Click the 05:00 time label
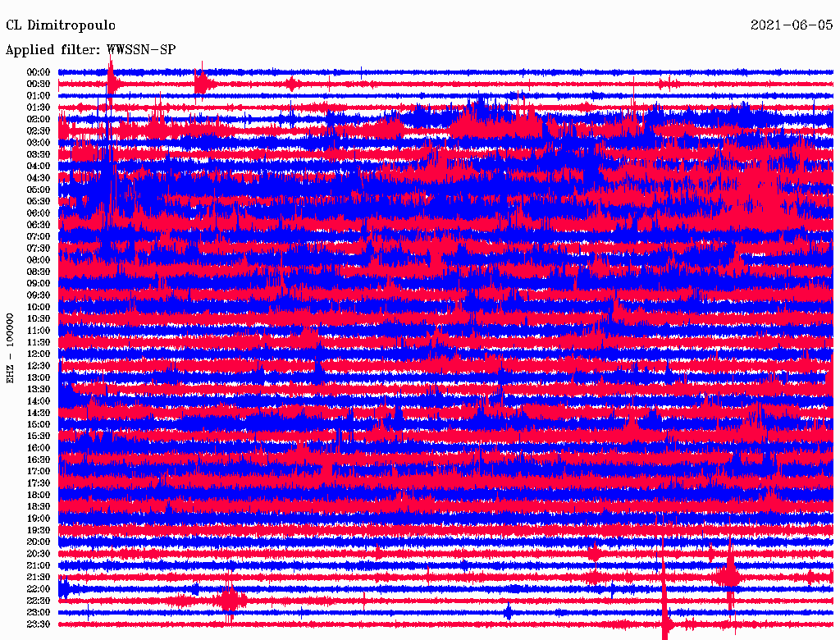 pos(39,190)
